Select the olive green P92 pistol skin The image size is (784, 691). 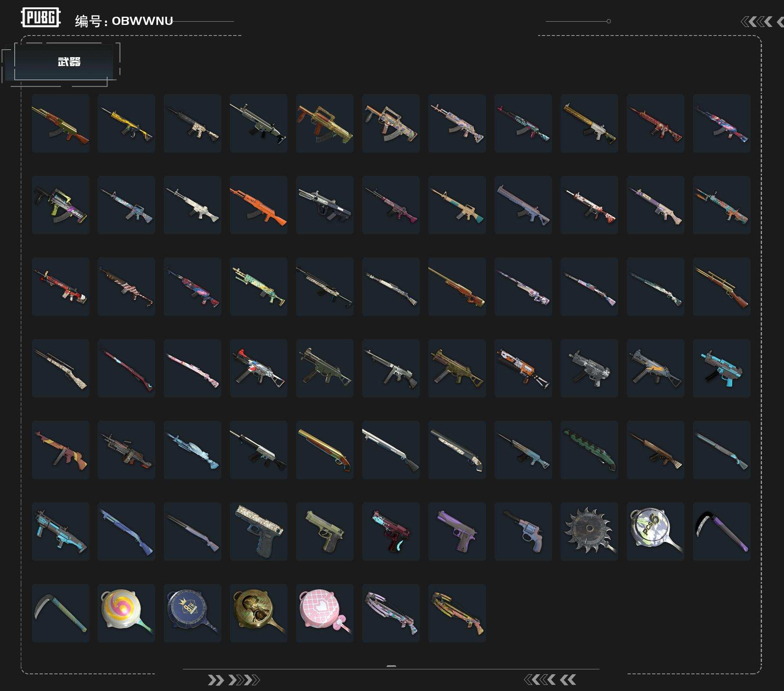(325, 531)
